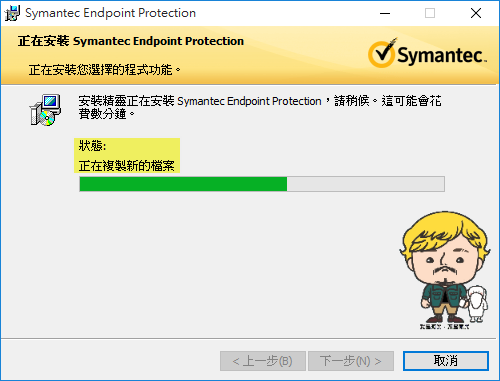The width and height of the screenshot is (500, 381).
Task: Click the installer icon in title bar
Action: (x=12, y=13)
